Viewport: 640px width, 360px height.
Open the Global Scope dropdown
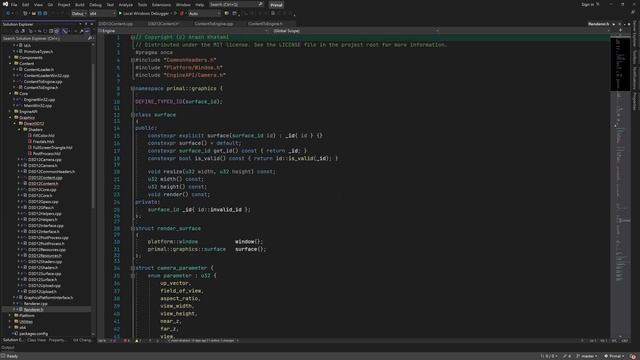point(355,31)
